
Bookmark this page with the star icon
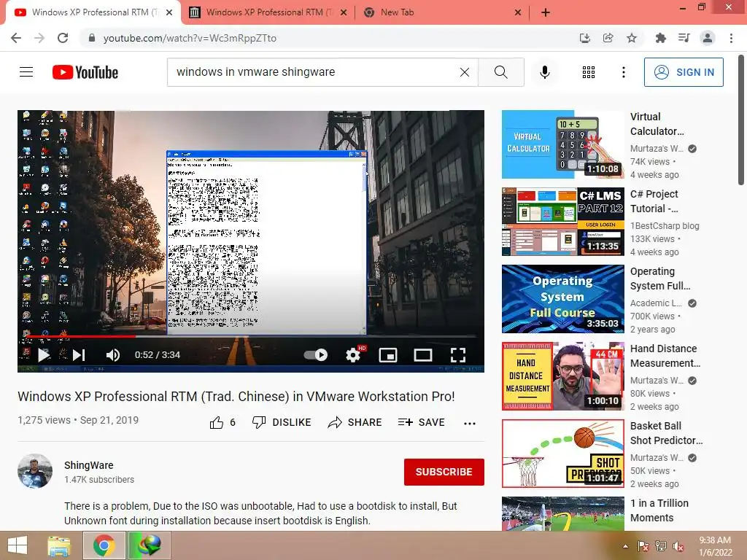click(x=632, y=38)
